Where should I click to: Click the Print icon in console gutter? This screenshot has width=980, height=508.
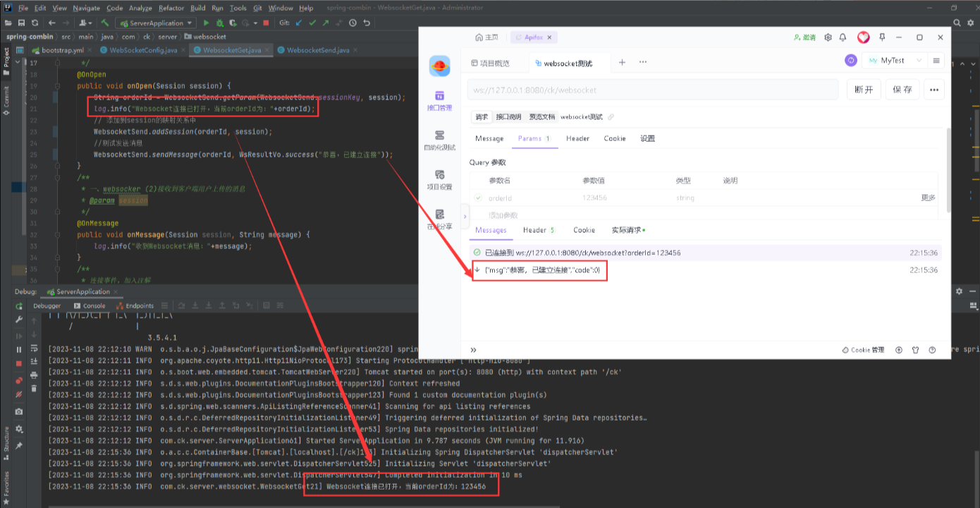coord(34,375)
